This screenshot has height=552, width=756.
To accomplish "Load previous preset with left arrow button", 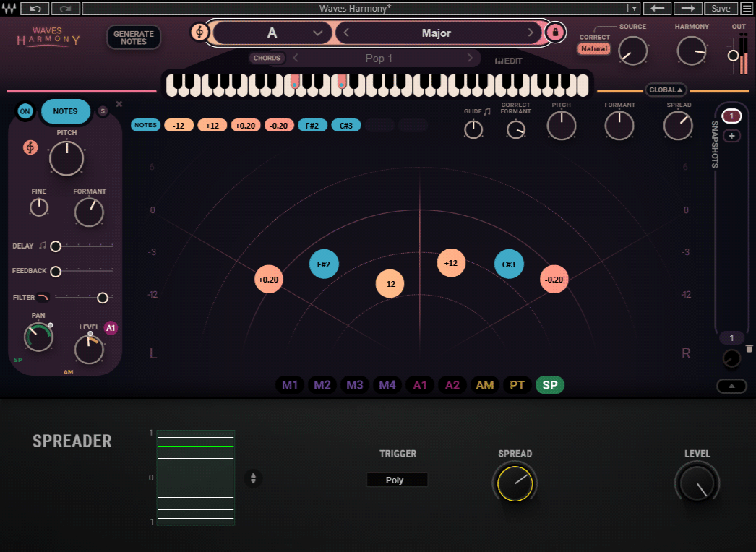I will pos(657,8).
